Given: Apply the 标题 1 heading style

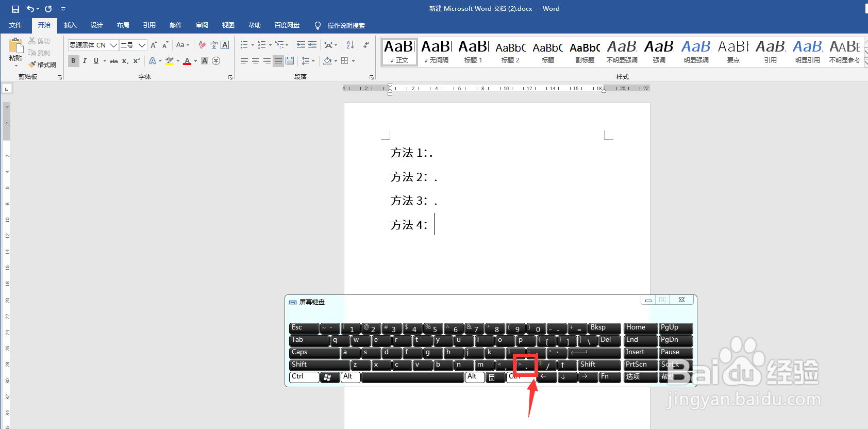Looking at the screenshot, I should [473, 52].
